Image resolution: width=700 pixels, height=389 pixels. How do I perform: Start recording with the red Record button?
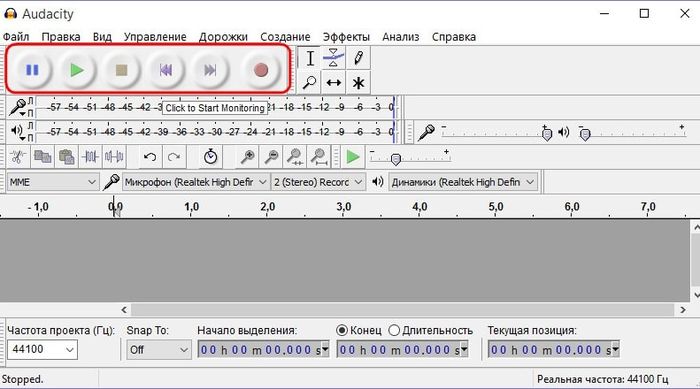(x=261, y=70)
